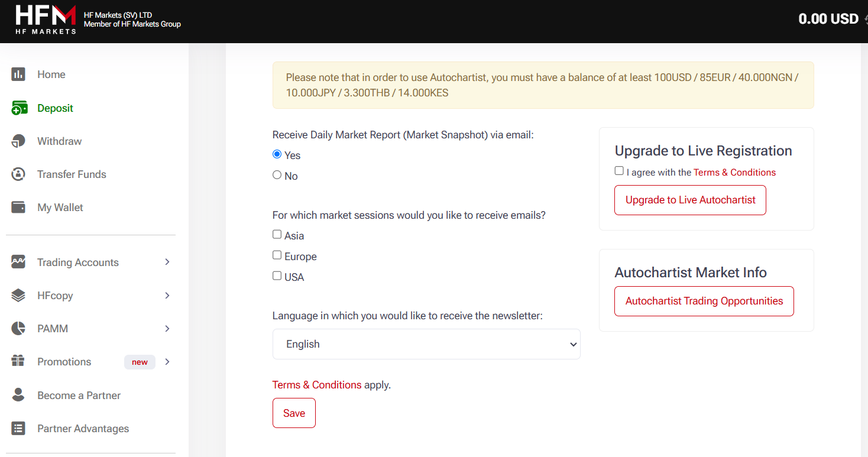Click the HFcopy layers icon
This screenshot has width=868, height=457.
(x=18, y=296)
